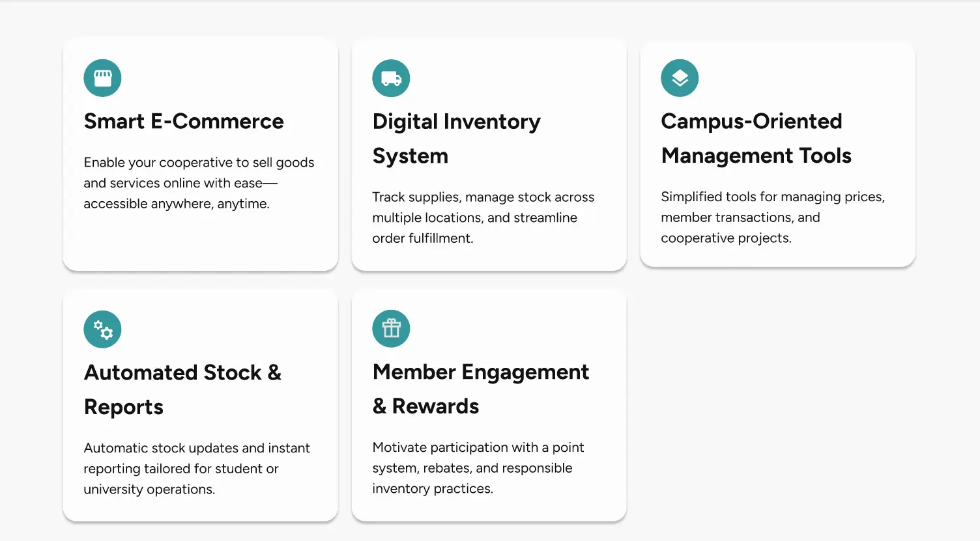This screenshot has height=541, width=980.
Task: Click the 'cooperative projects.' text line
Action: click(726, 238)
